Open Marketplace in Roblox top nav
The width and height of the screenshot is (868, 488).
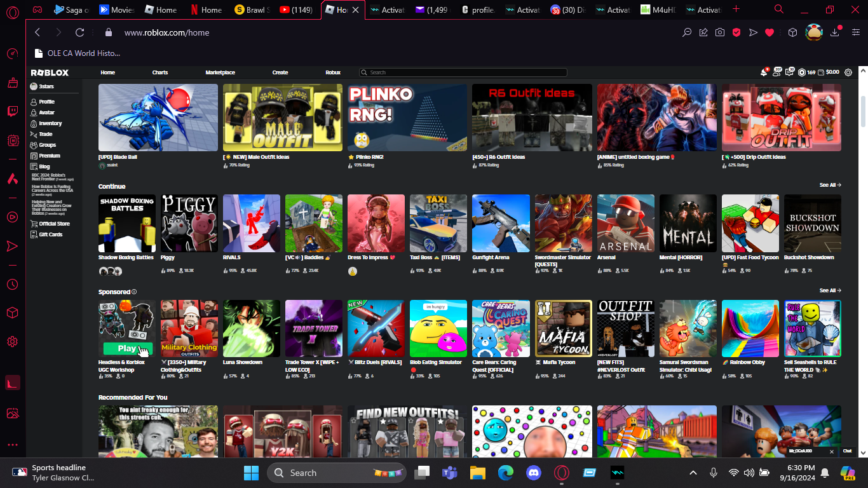pyautogui.click(x=220, y=72)
